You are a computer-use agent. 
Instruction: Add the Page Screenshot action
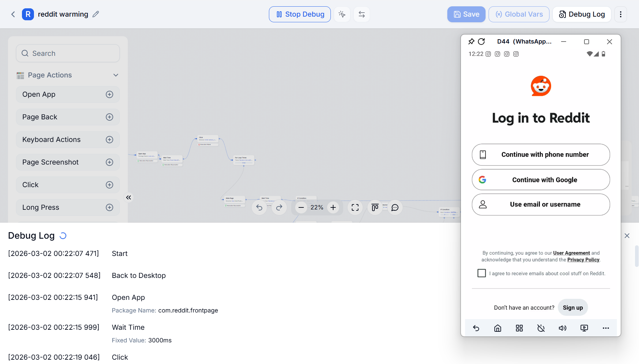pyautogui.click(x=109, y=162)
